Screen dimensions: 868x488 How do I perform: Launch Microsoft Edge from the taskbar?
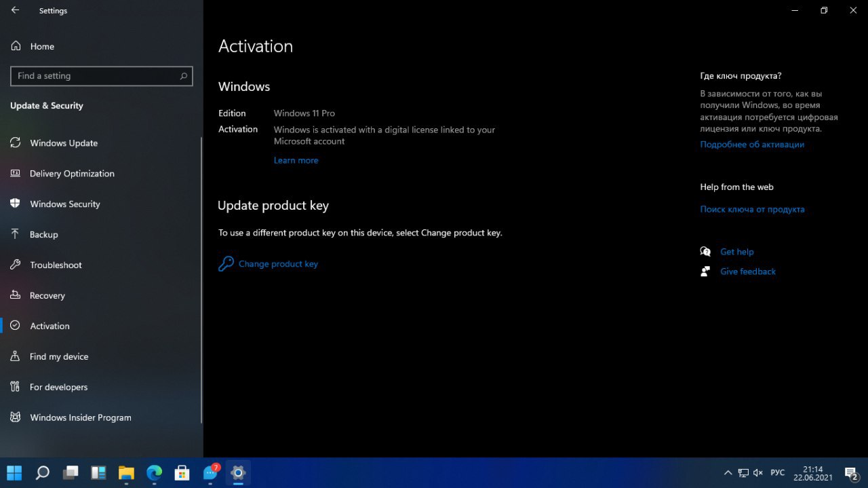click(155, 472)
